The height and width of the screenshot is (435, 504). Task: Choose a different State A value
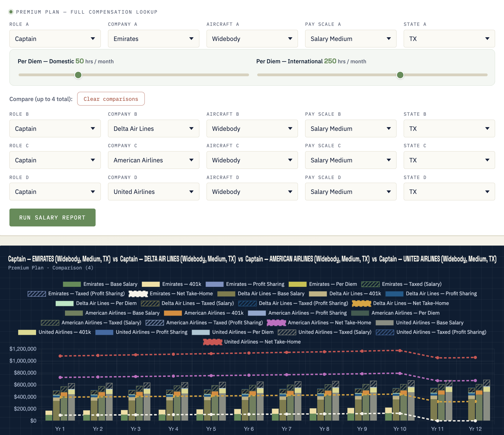449,39
